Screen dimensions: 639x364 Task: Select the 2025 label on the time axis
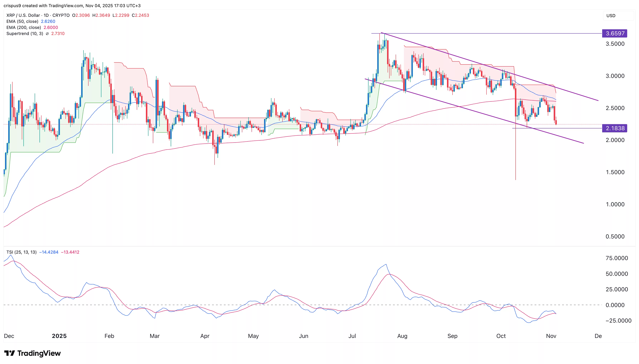tap(59, 336)
